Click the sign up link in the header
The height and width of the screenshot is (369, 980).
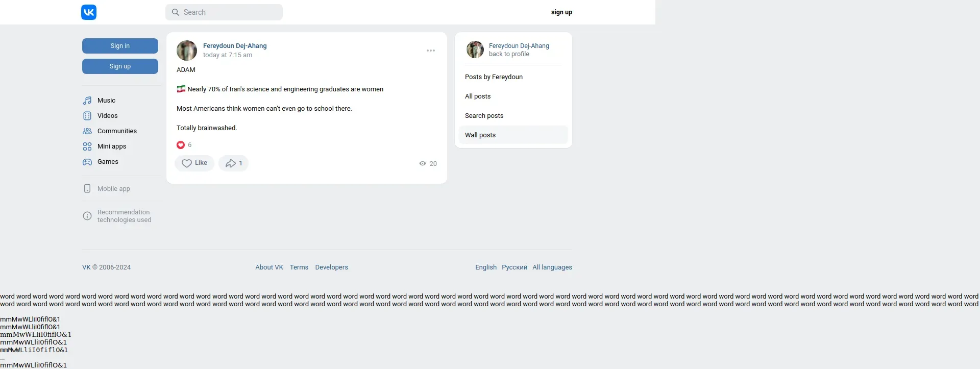pyautogui.click(x=561, y=12)
